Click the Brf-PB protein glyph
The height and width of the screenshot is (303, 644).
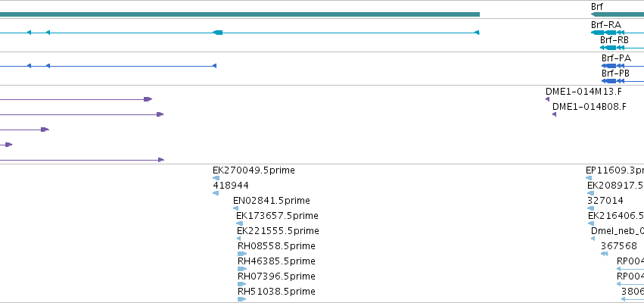click(623, 81)
